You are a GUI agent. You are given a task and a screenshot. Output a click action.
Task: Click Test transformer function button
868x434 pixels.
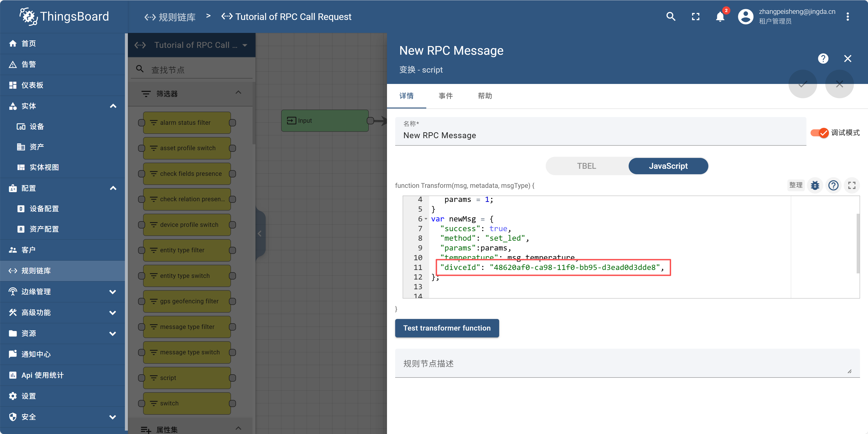tap(446, 328)
